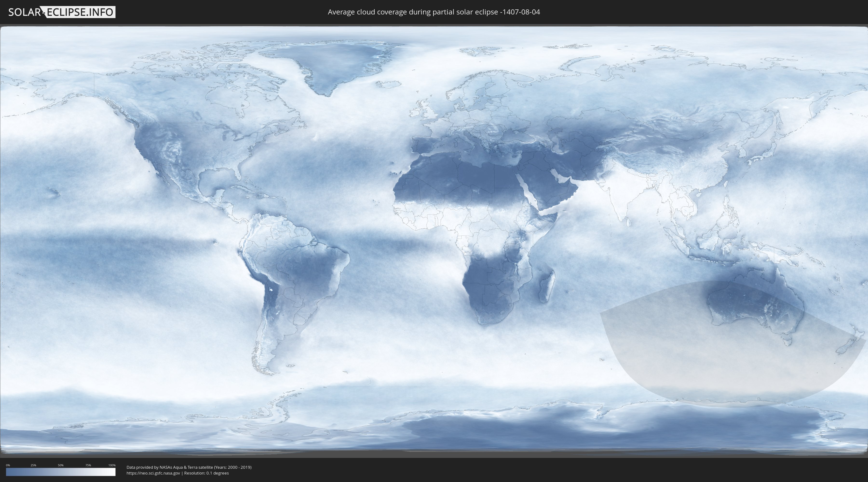This screenshot has height=482, width=868.
Task: Click the neo.sci.gsfc.nasa.gov URL text
Action: click(153, 473)
